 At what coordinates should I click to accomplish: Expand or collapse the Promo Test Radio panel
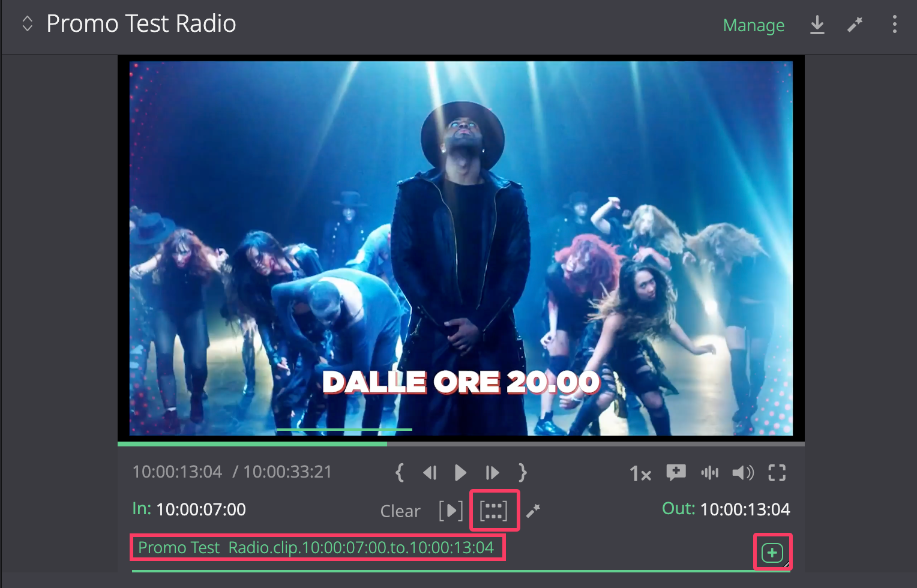coord(27,24)
